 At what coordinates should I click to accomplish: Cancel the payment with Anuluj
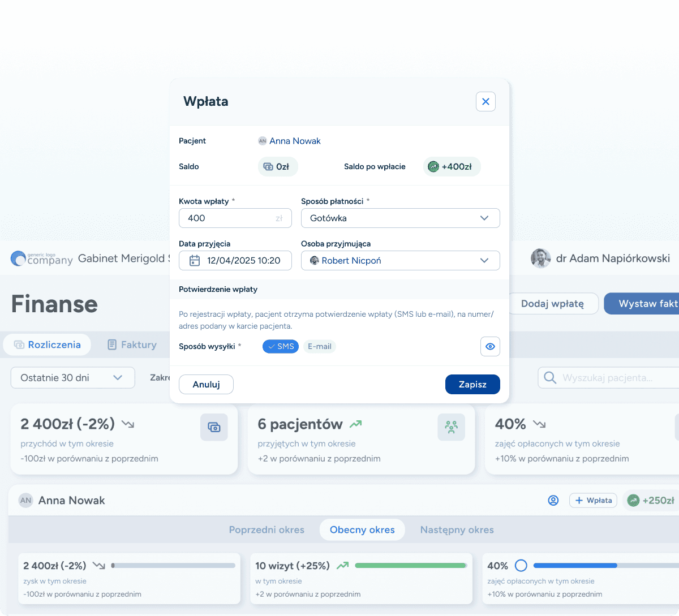click(206, 385)
